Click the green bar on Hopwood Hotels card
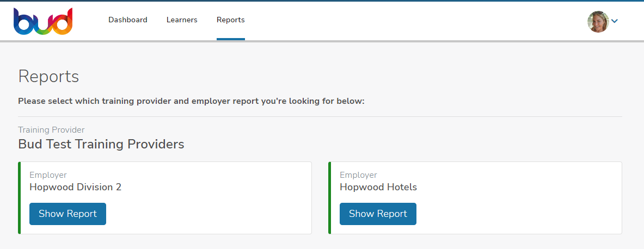 pyautogui.click(x=329, y=198)
